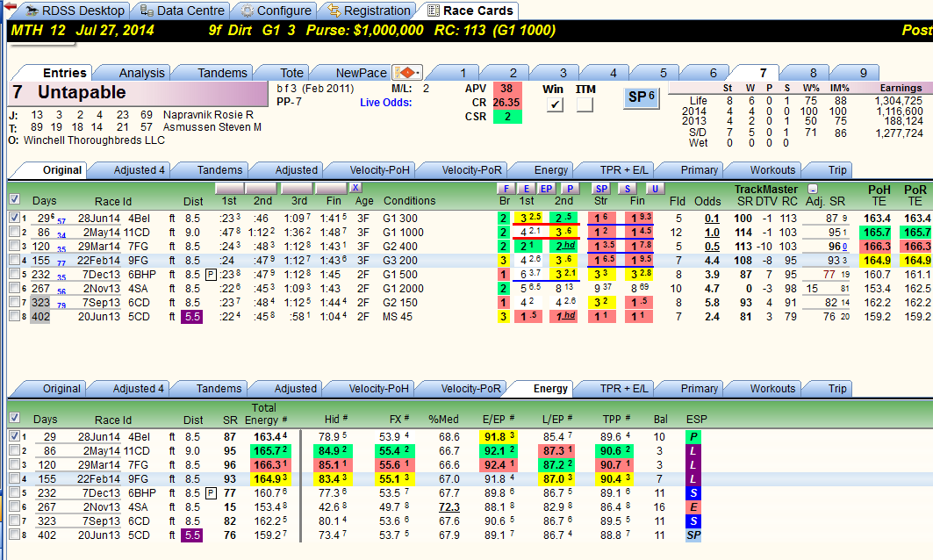This screenshot has width=933, height=560.
Task: Click the U filter icon
Action: (655, 189)
